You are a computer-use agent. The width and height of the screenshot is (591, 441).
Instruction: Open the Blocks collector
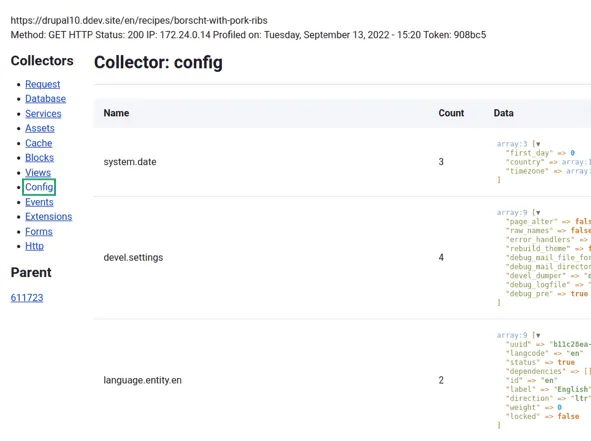point(40,158)
